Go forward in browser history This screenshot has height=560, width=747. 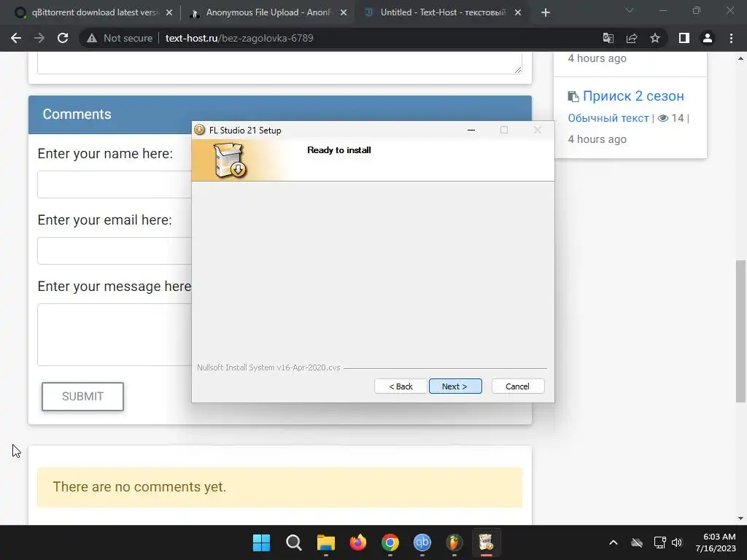[39, 38]
